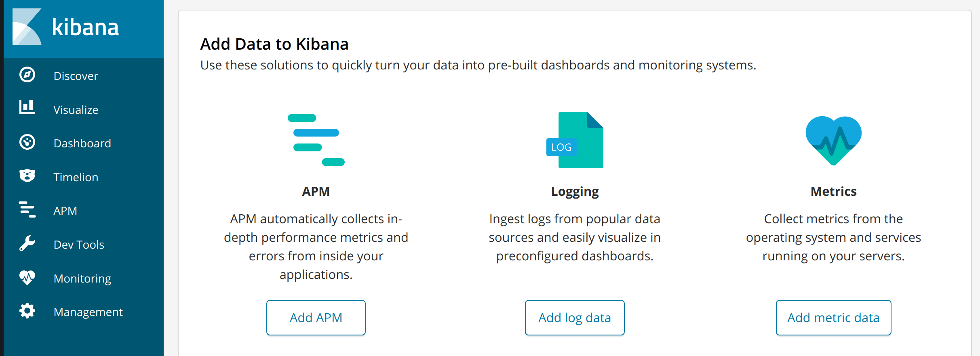This screenshot has height=356, width=980.
Task: Click the Logging card heading
Action: 575,191
